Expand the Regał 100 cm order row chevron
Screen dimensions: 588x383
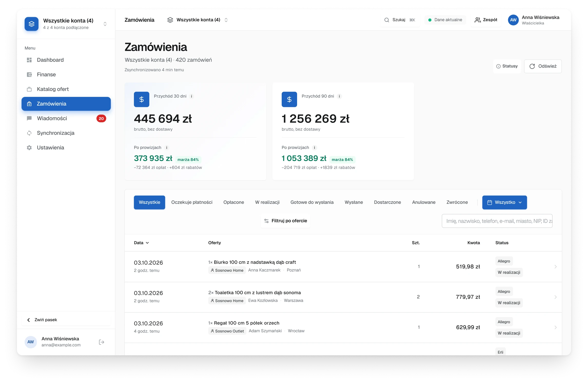[555, 327]
